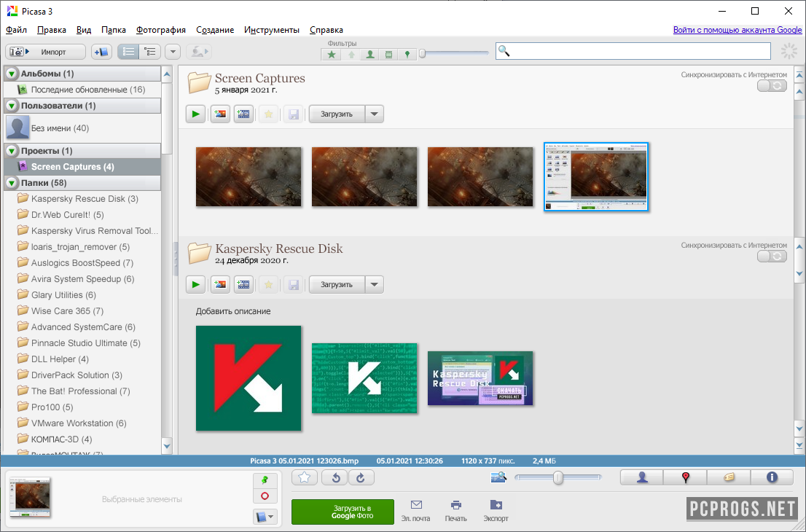Collapse the Папки section
The width and height of the screenshot is (806, 532).
pyautogui.click(x=12, y=183)
